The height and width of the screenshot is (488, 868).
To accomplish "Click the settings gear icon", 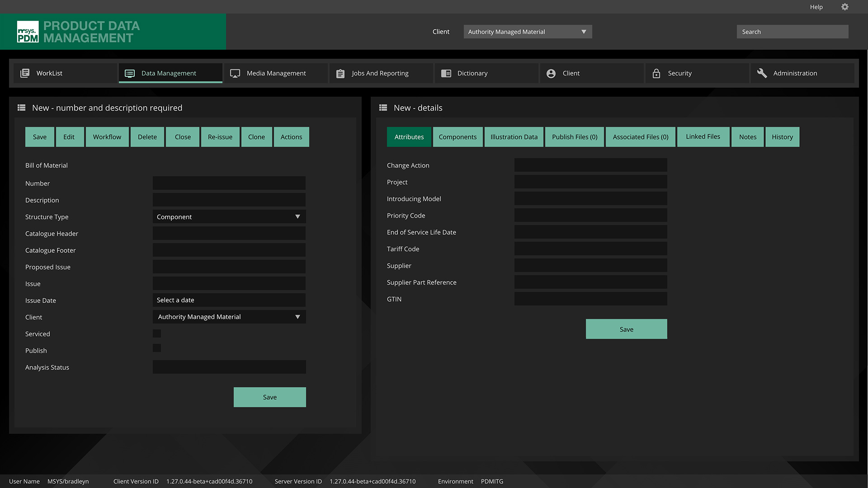I will click(x=845, y=7).
